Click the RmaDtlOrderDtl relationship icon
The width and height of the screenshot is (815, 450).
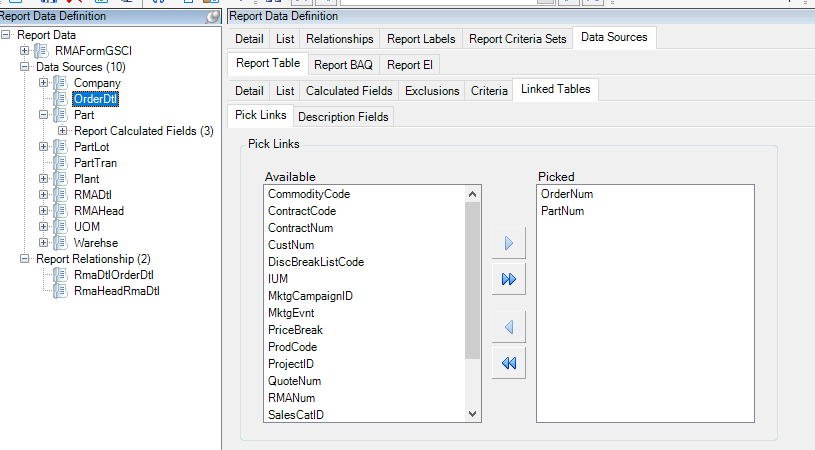coord(60,275)
